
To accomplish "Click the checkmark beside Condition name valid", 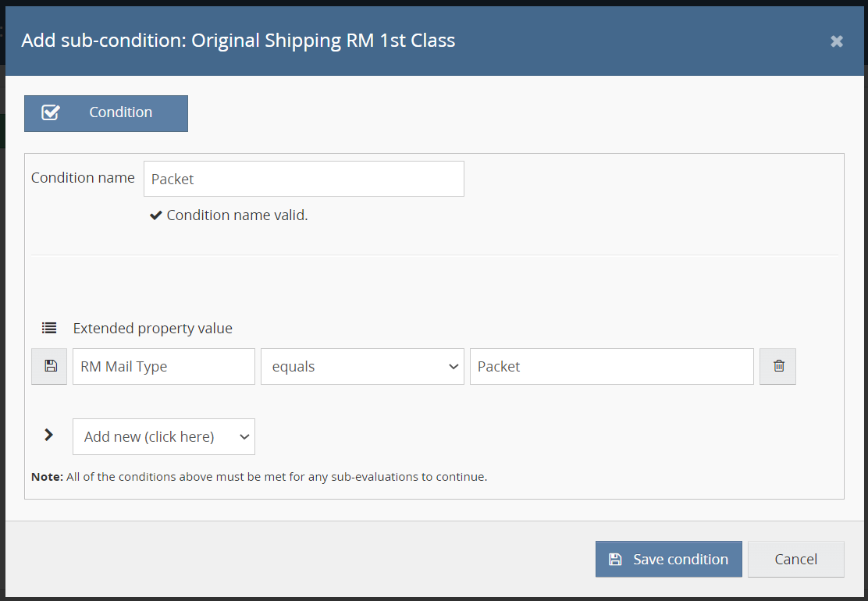I will 155,215.
